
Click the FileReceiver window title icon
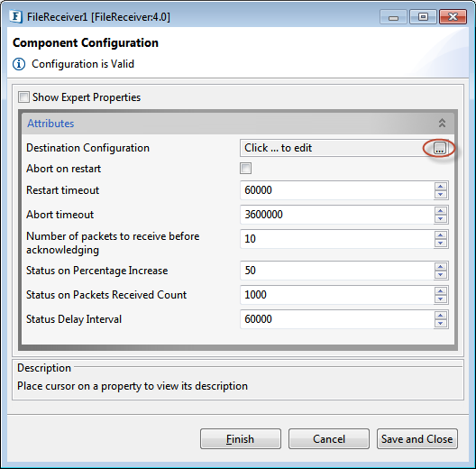[x=16, y=17]
